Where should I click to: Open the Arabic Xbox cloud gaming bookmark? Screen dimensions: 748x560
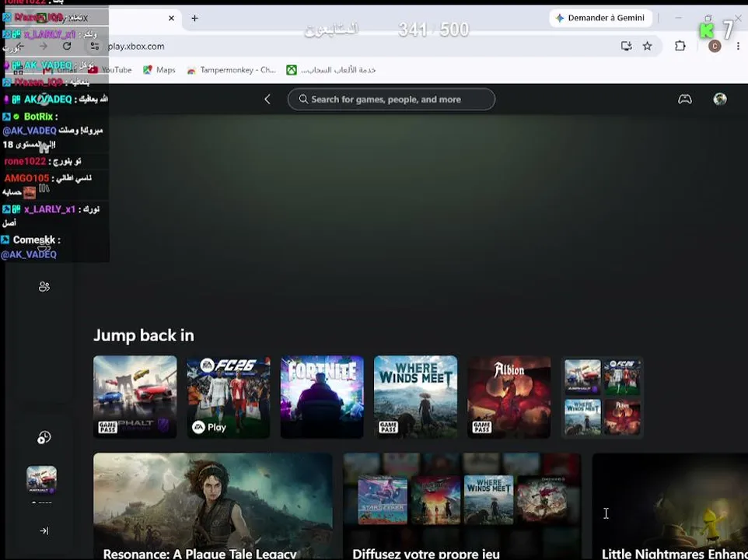[x=331, y=70]
